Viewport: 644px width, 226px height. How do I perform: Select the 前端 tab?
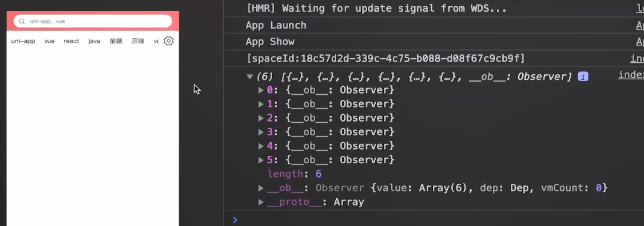[116, 41]
